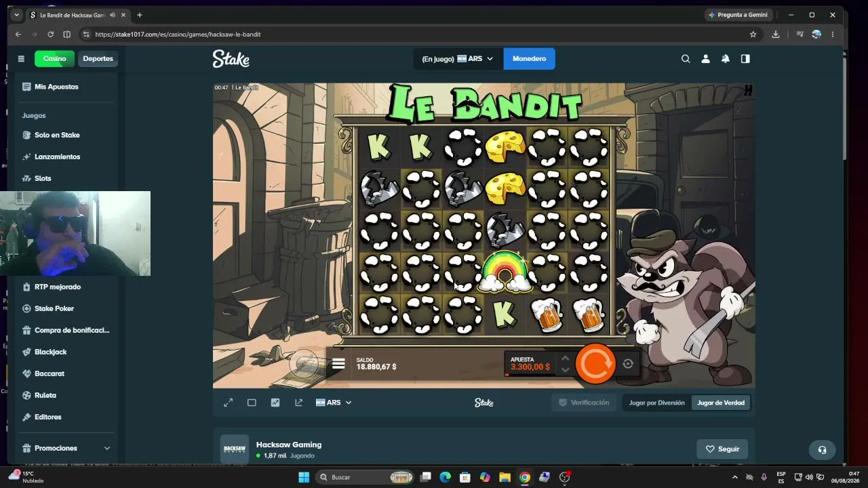868x488 pixels.
Task: Open Chrome three-dot menu
Action: pos(833,35)
